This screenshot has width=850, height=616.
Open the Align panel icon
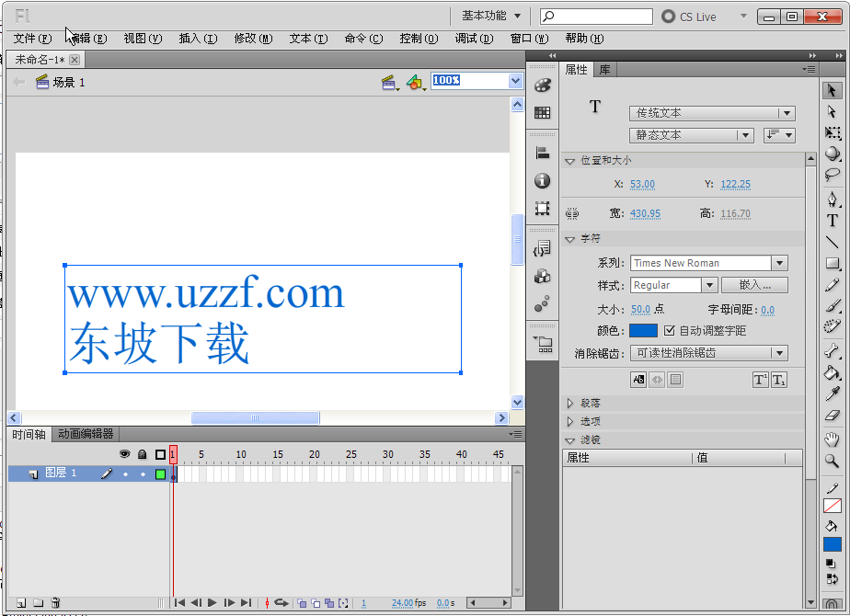[x=542, y=153]
